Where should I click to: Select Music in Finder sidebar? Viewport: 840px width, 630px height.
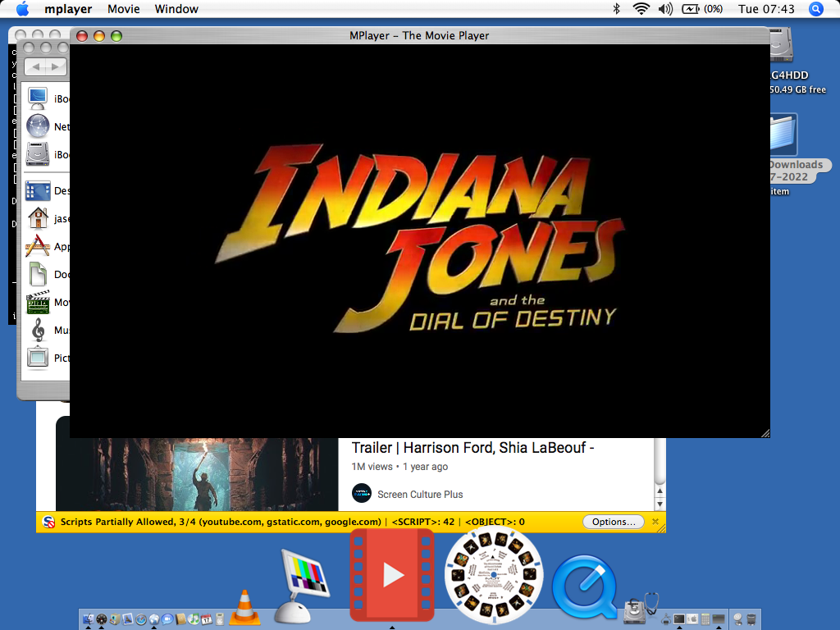[x=38, y=330]
